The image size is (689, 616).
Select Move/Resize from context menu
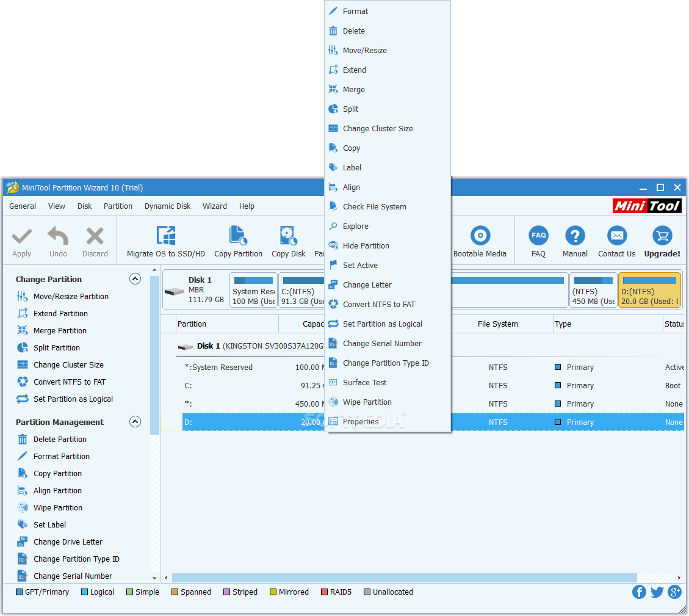(388, 50)
